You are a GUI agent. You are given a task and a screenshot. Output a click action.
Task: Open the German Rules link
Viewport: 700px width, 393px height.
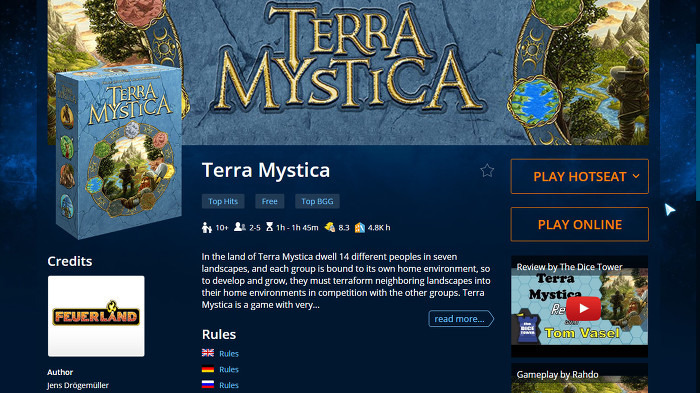(x=229, y=370)
